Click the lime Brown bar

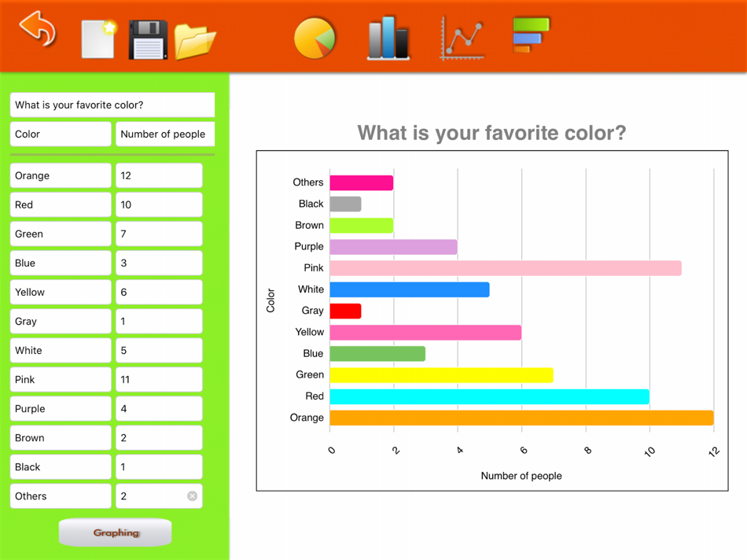(362, 226)
